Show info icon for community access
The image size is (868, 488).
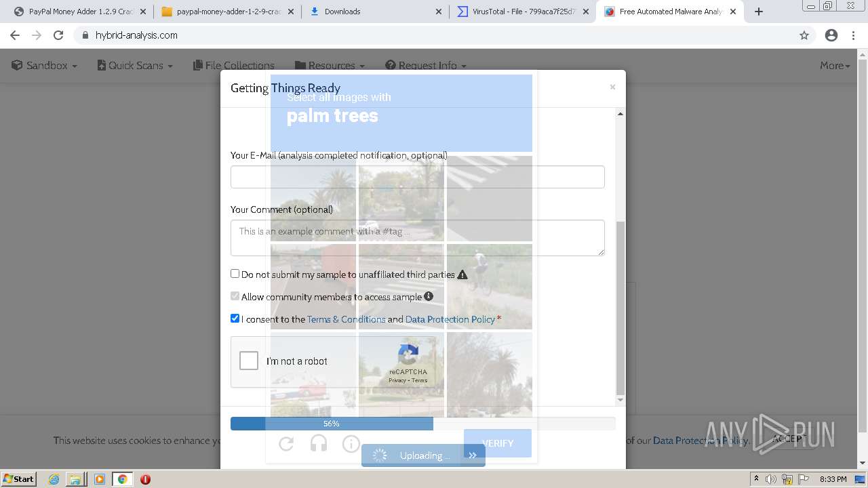(429, 296)
